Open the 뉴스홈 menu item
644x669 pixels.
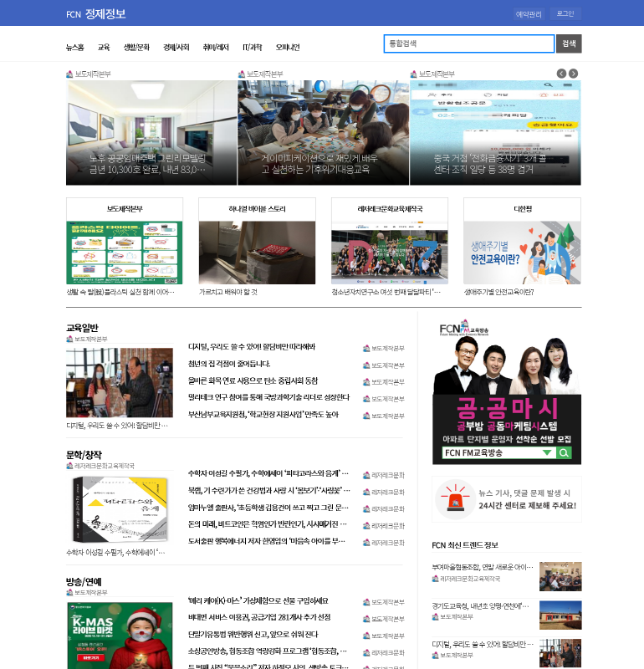pyautogui.click(x=74, y=48)
